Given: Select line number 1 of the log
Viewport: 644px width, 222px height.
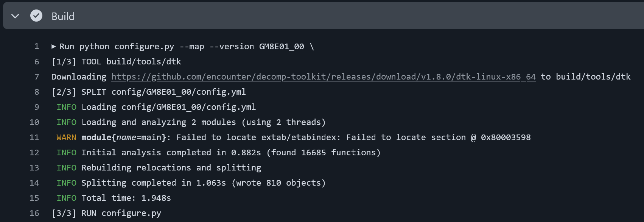Looking at the screenshot, I should coord(37,47).
